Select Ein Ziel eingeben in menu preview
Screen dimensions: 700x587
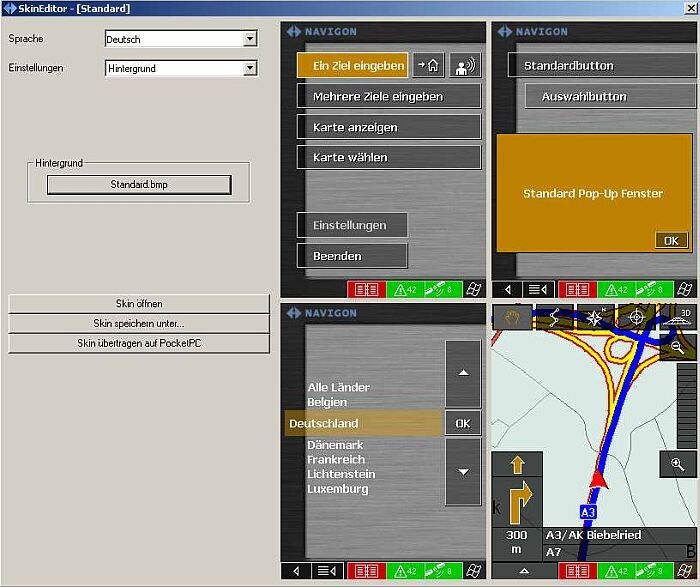(352, 65)
